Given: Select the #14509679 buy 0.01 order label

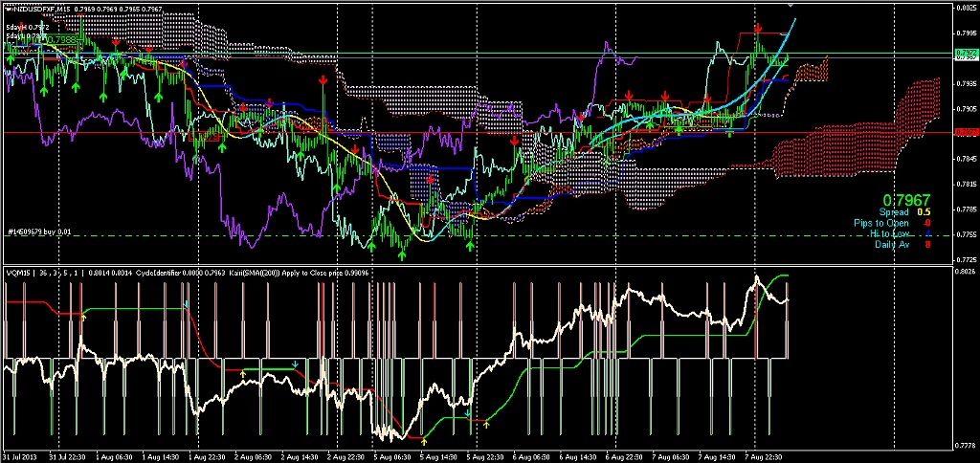Looking at the screenshot, I should [x=38, y=231].
